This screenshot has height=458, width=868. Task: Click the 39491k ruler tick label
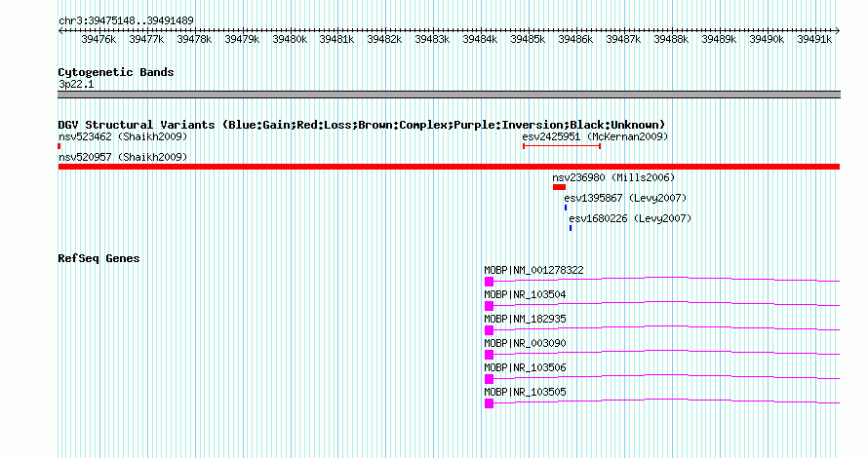[x=814, y=39]
